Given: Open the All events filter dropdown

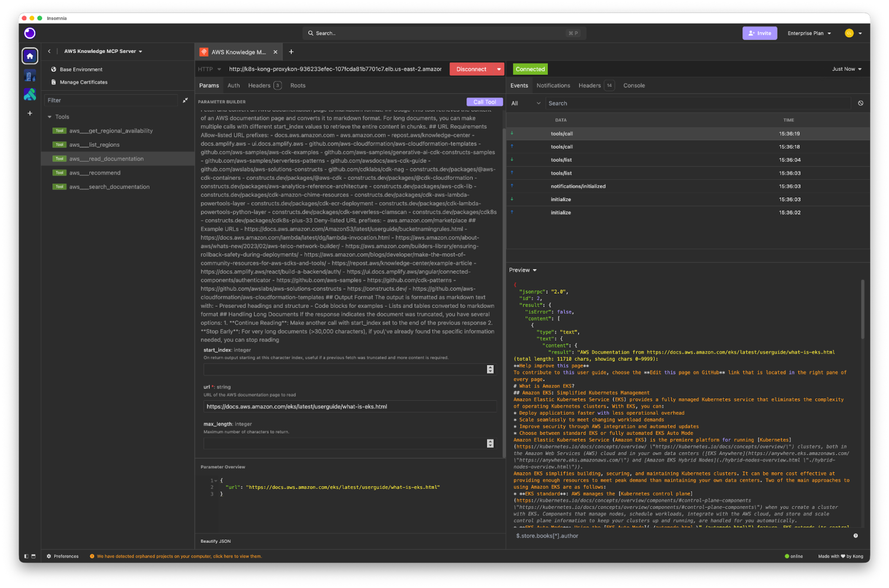Looking at the screenshot, I should (x=525, y=103).
